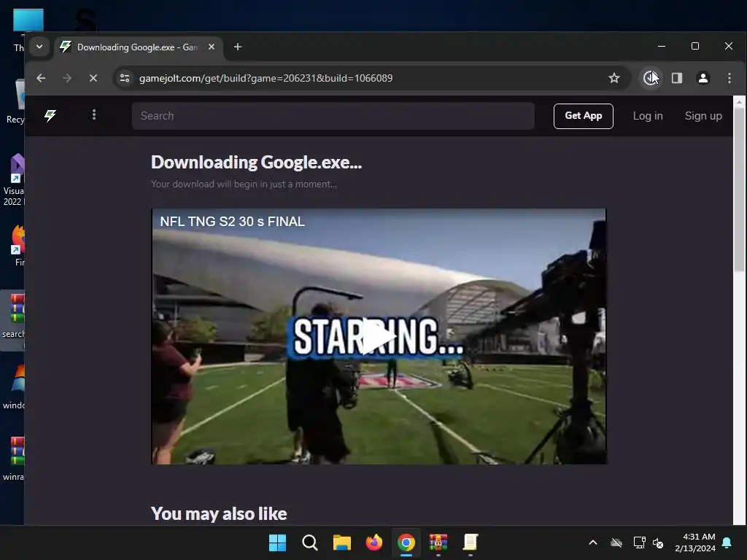This screenshot has width=747, height=560.
Task: Show hidden system tray icons
Action: (593, 542)
